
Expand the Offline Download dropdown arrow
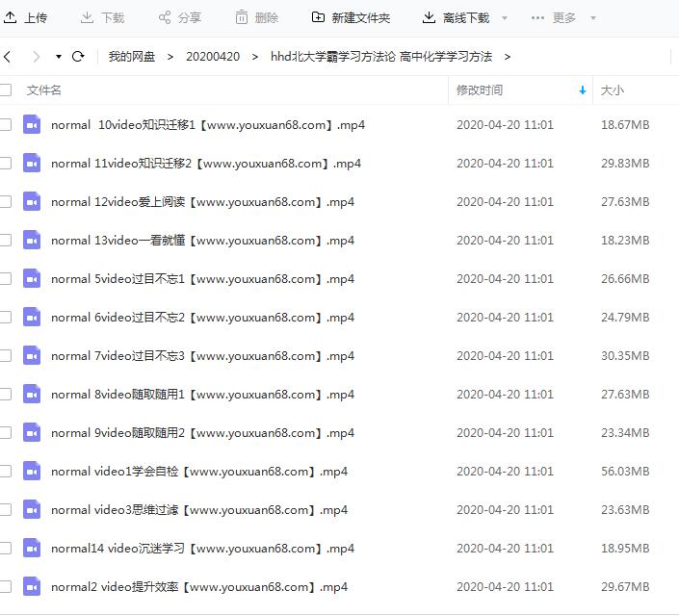[505, 18]
